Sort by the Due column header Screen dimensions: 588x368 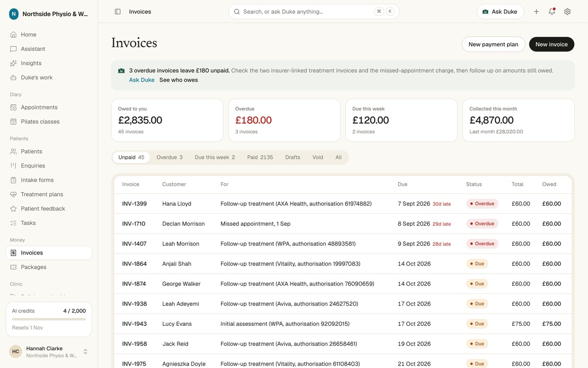pos(403,184)
